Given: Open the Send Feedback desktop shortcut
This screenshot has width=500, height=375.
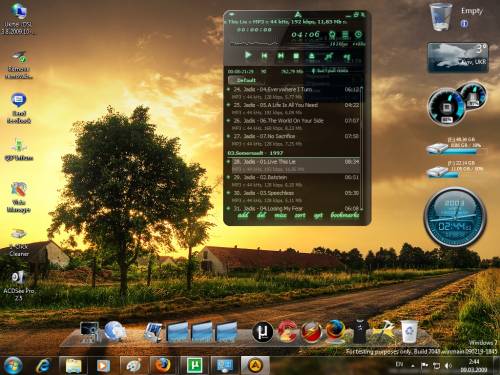Looking at the screenshot, I should pyautogui.click(x=19, y=109).
